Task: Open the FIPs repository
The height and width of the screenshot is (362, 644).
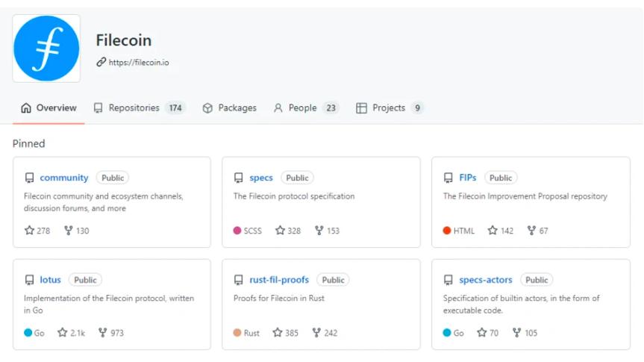Action: 468,178
